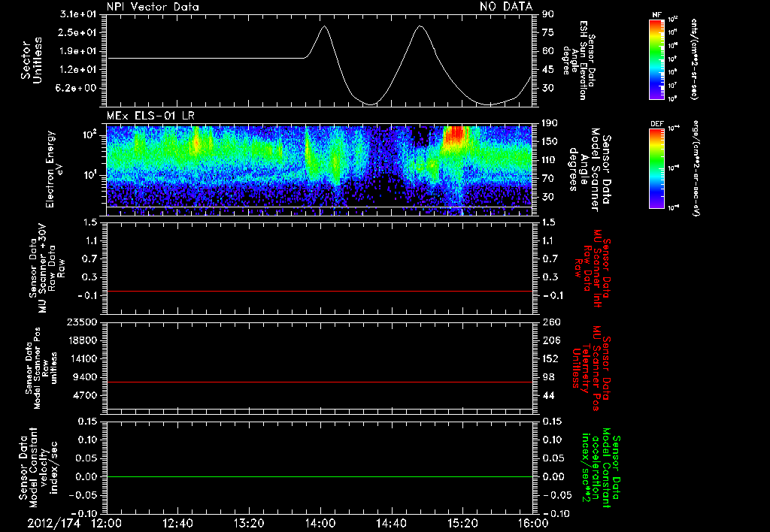
Task: Click the '75' degree elevation tick
Action: pyautogui.click(x=548, y=32)
